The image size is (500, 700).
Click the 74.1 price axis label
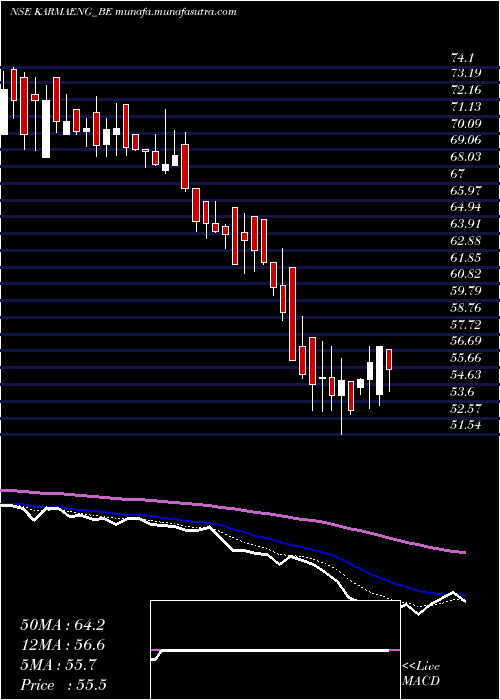point(462,57)
